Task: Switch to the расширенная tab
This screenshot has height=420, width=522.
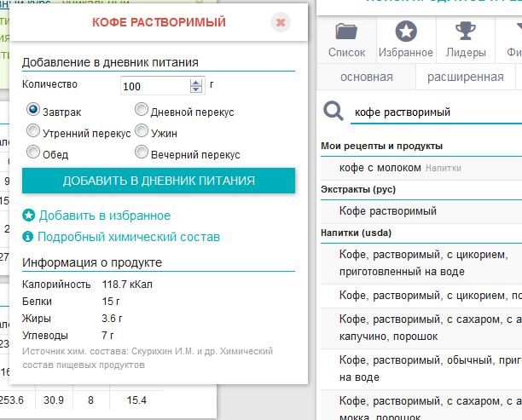Action: [x=465, y=78]
